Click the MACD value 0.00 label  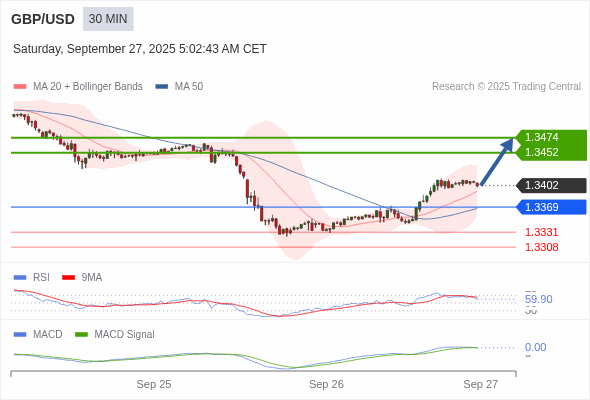click(x=535, y=347)
